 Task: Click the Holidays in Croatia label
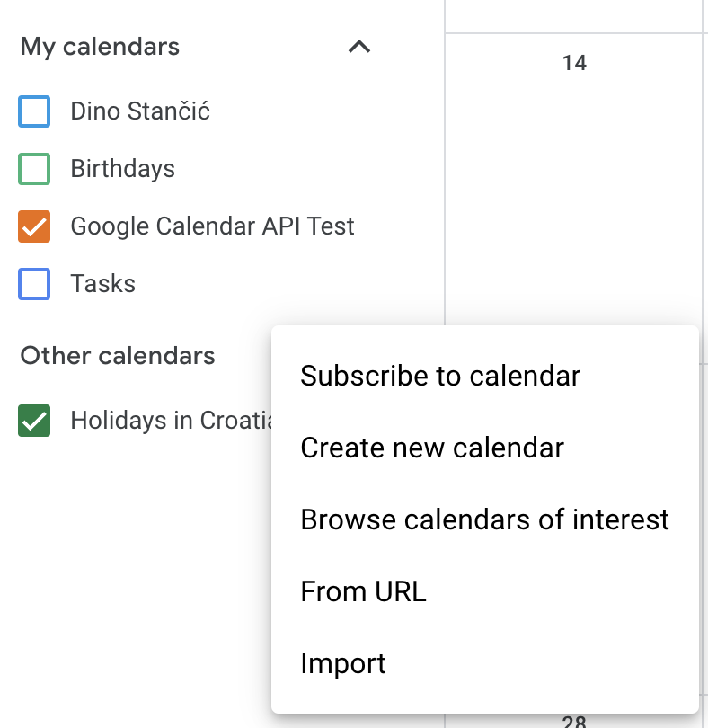pyautogui.click(x=172, y=421)
